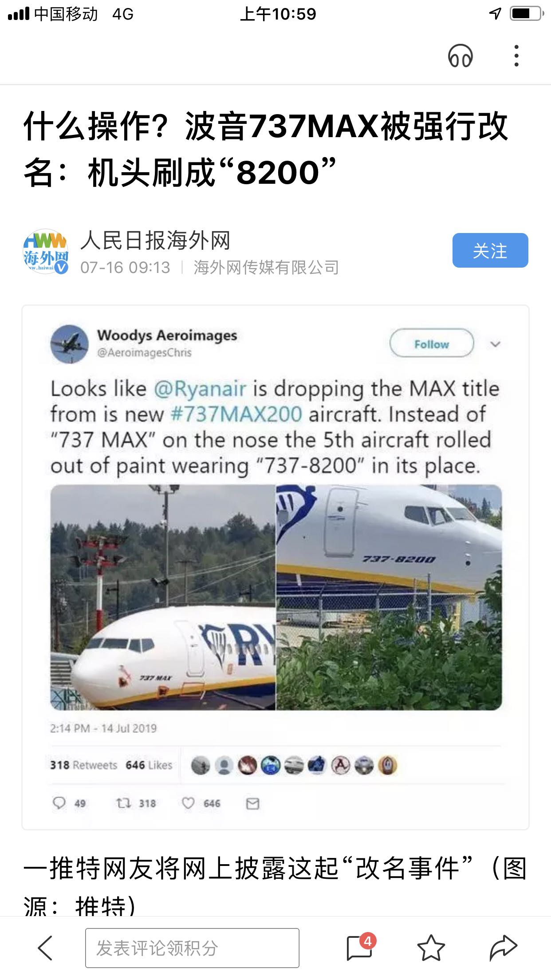Go back with the left arrow
Viewport: 551px width, 980px height.
tap(45, 948)
